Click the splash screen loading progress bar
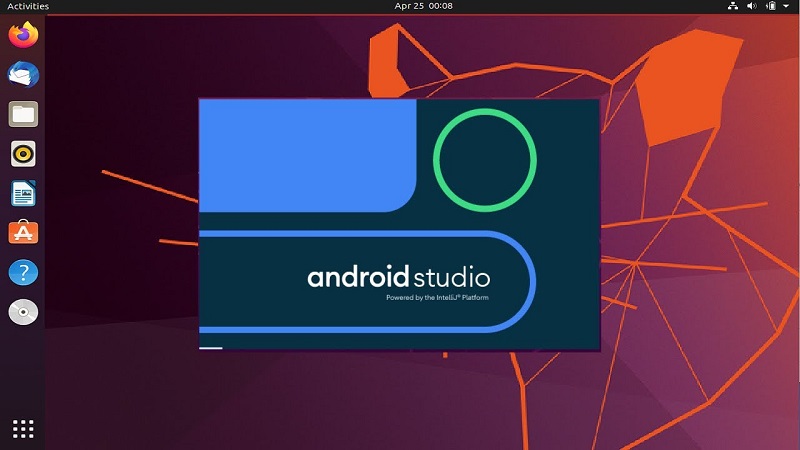Viewport: 800px width, 450px height. click(211, 348)
